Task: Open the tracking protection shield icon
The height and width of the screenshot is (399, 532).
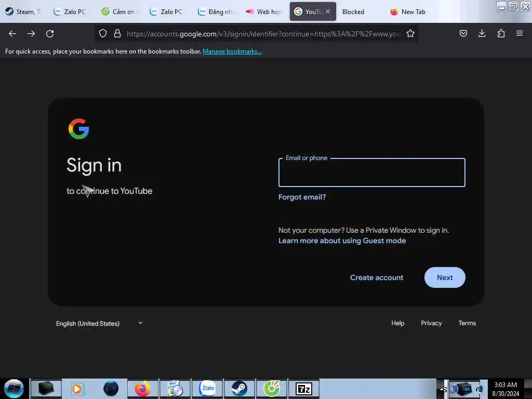Action: click(103, 33)
